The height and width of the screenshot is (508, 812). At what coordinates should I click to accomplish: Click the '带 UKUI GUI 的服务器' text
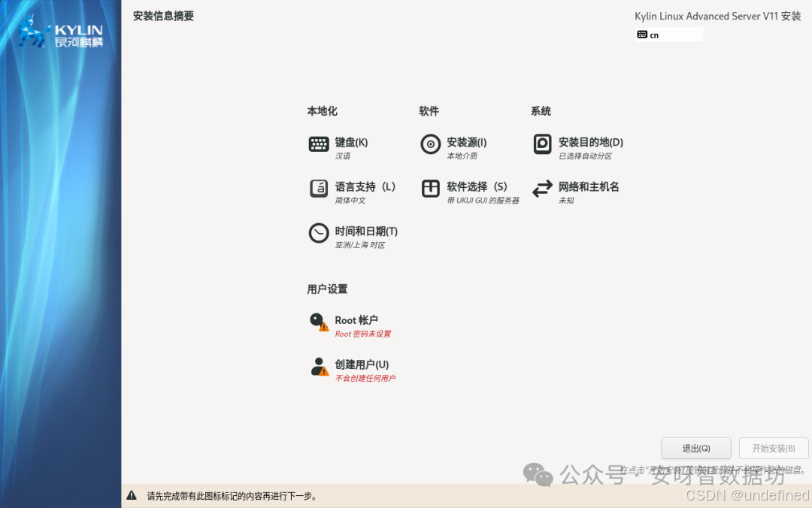coord(483,201)
